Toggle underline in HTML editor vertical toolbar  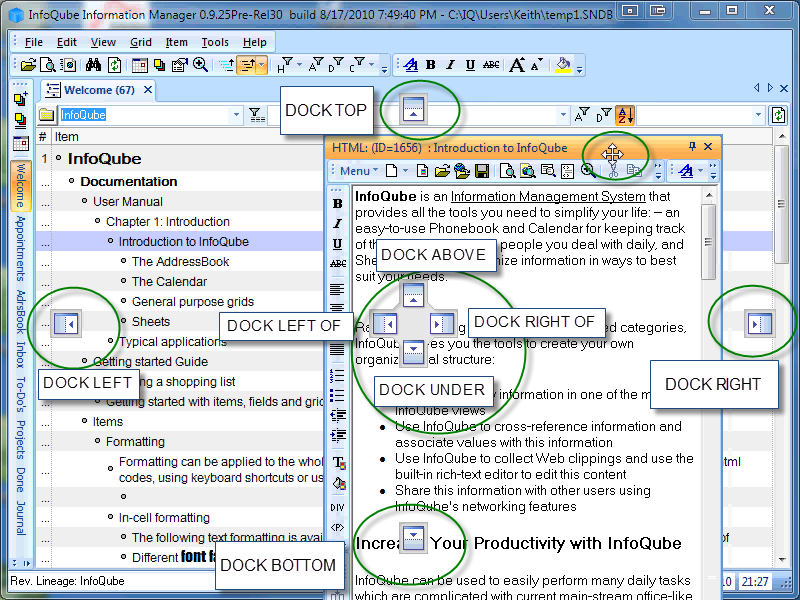coord(337,244)
